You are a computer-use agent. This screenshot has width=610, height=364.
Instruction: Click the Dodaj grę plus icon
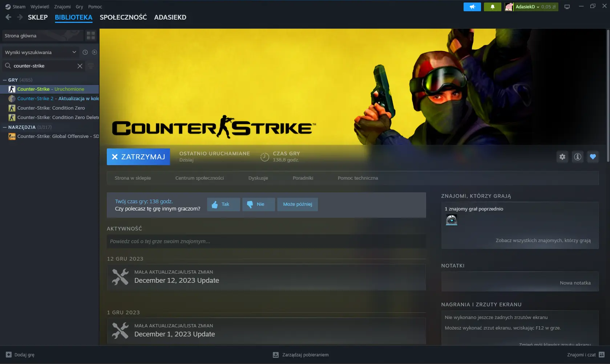pos(9,355)
